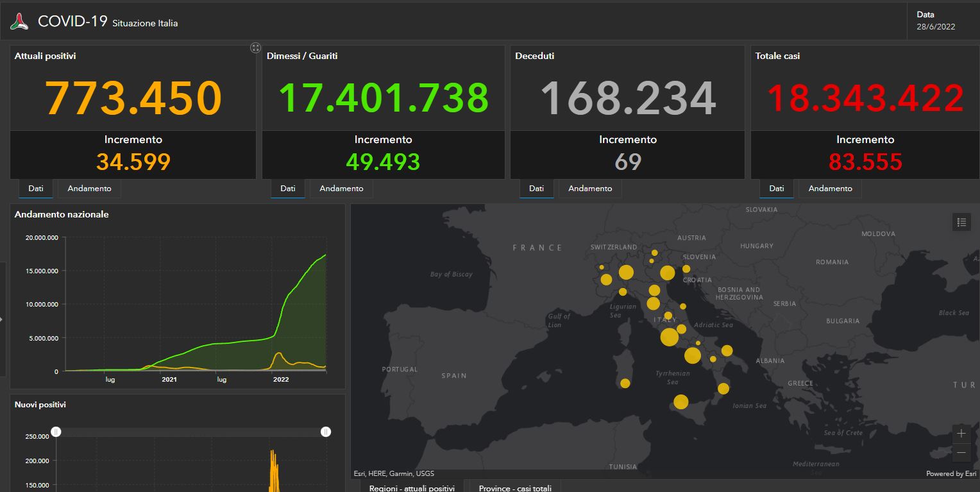
Task: Select Dati tab under Deceduti
Action: pos(536,189)
